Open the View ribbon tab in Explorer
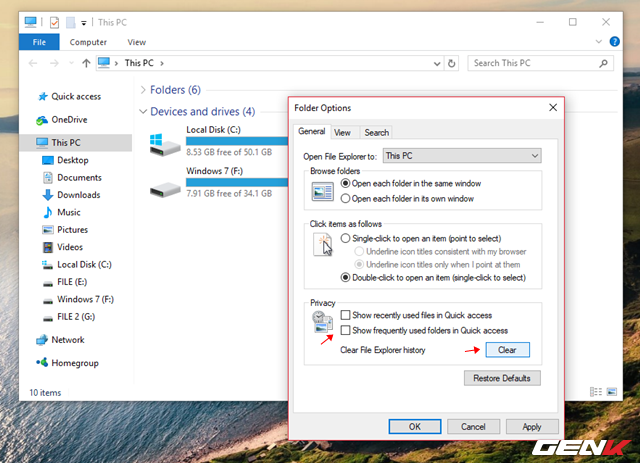The width and height of the screenshot is (640, 463). click(136, 42)
